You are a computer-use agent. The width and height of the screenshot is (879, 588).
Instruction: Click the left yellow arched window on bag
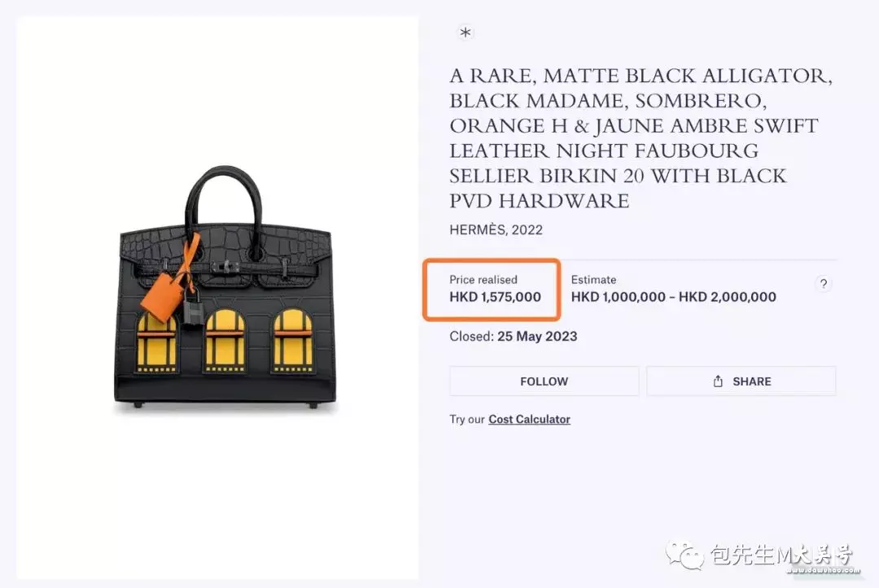coord(156,343)
